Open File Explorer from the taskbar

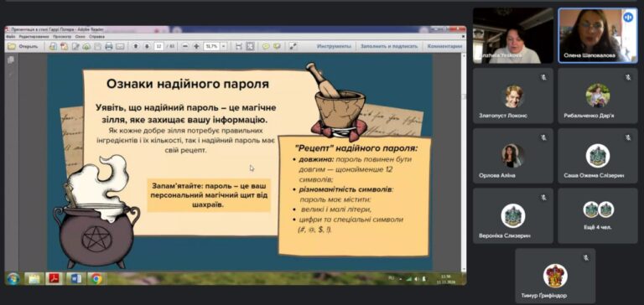pyautogui.click(x=34, y=279)
